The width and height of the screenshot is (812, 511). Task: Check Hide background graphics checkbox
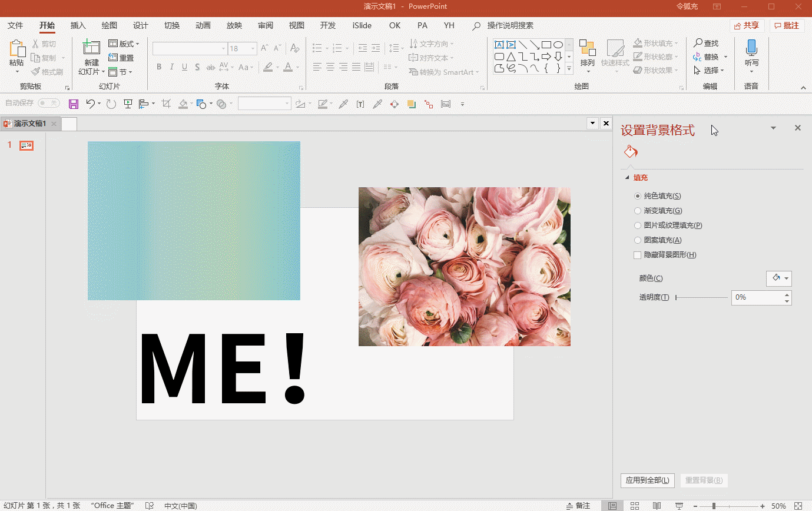pyautogui.click(x=637, y=255)
